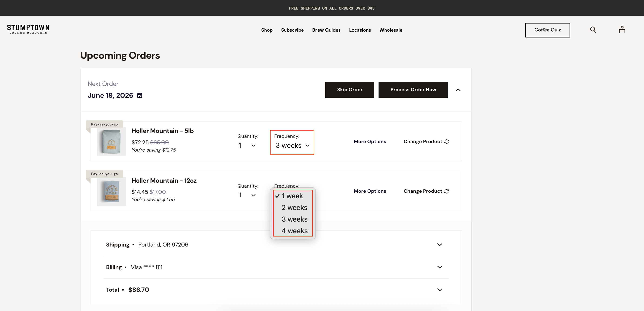Collapse the Next Order panel chevron
This screenshot has width=644, height=311.
point(458,90)
